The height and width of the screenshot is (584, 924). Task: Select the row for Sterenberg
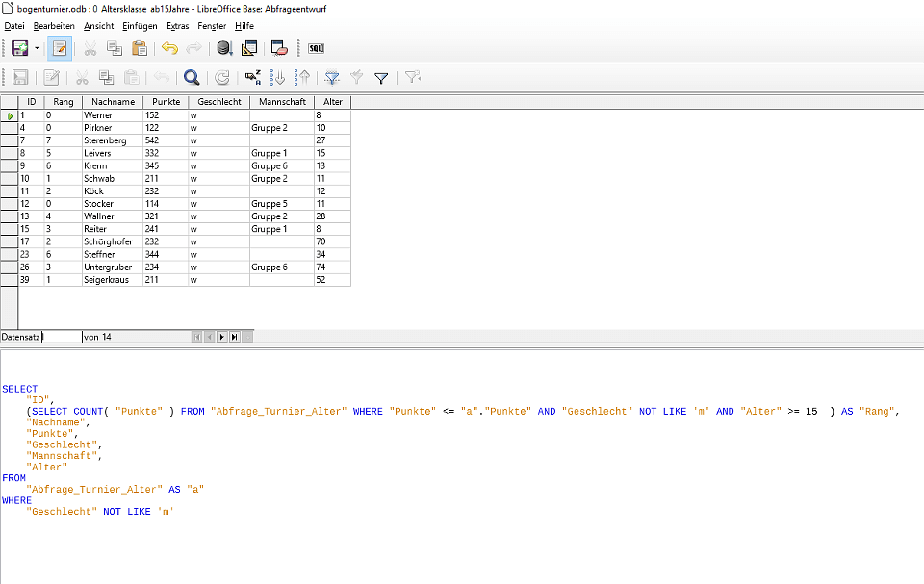pos(8,140)
